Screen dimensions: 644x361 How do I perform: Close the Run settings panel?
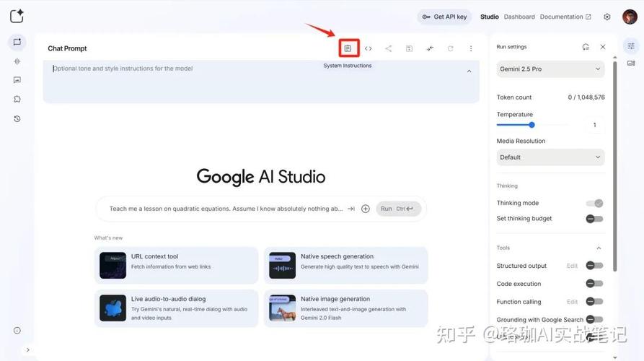click(602, 47)
